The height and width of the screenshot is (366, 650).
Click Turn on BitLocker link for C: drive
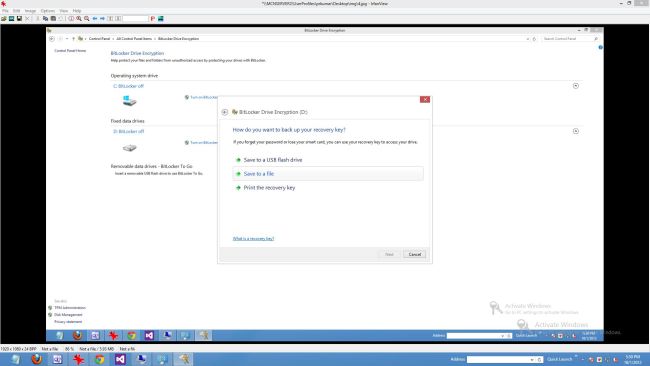point(203,97)
